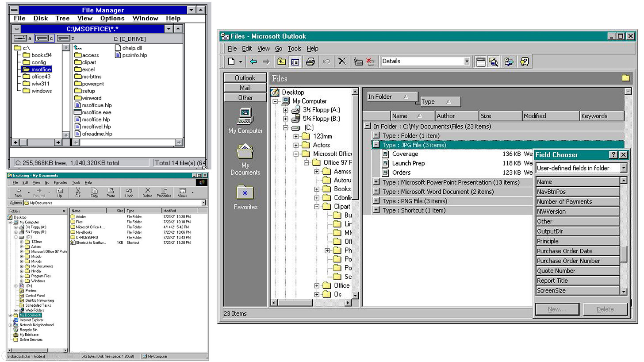Open the Disk menu in File Manager
Image resolution: width=644 pixels, height=362 pixels.
click(x=41, y=18)
